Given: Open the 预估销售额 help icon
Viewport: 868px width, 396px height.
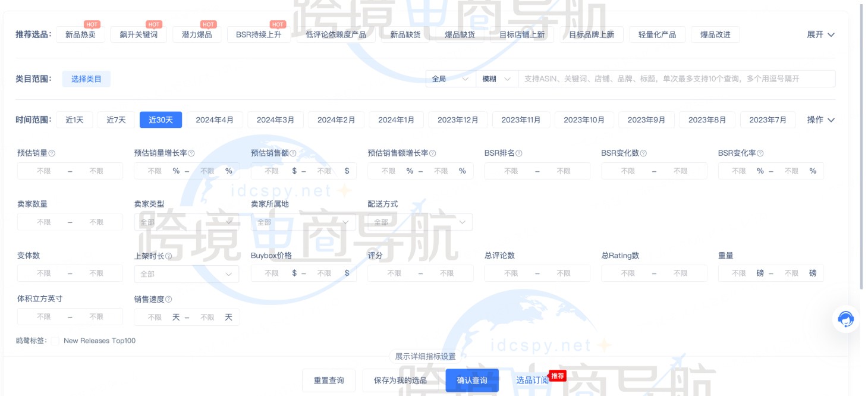Looking at the screenshot, I should pyautogui.click(x=294, y=152).
